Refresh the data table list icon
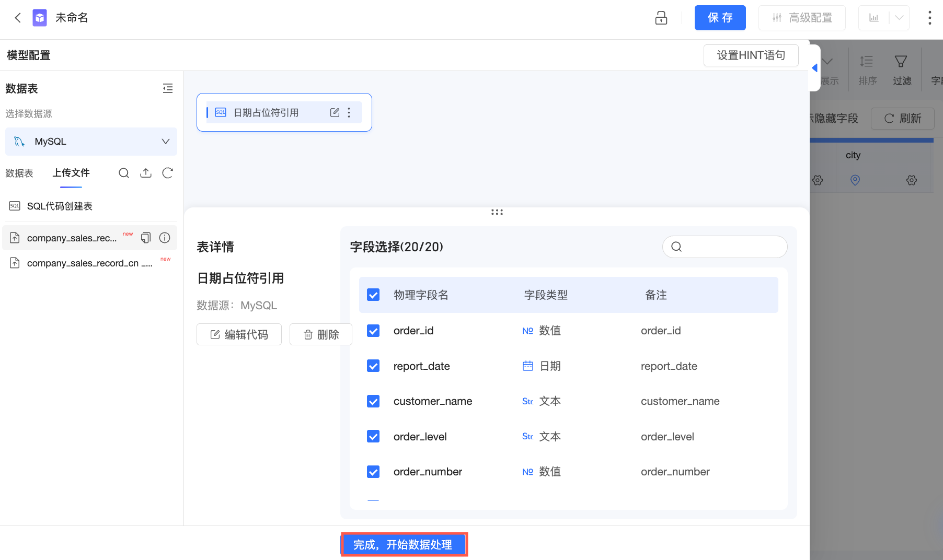Image resolution: width=943 pixels, height=560 pixels. pos(167,173)
